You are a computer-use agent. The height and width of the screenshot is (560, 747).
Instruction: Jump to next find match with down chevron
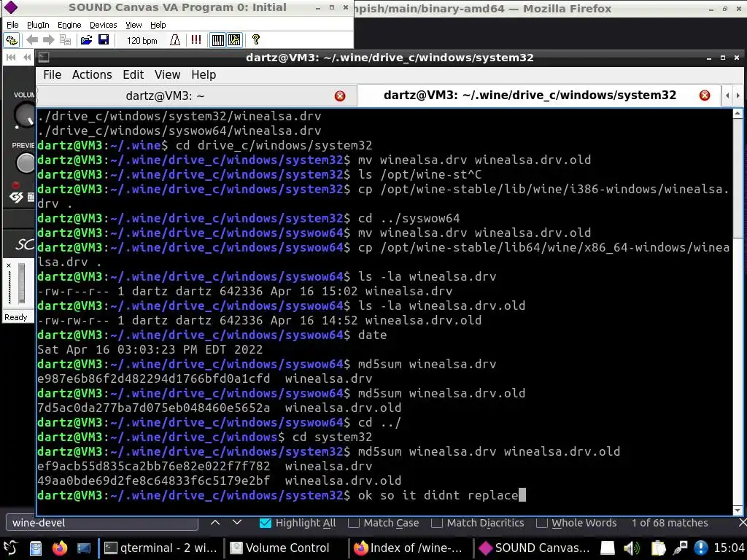(x=237, y=522)
